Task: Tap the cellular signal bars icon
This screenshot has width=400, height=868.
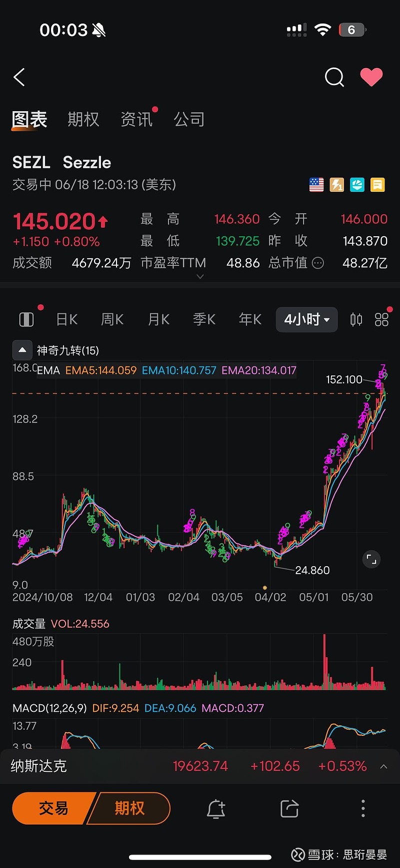Action: [296, 31]
